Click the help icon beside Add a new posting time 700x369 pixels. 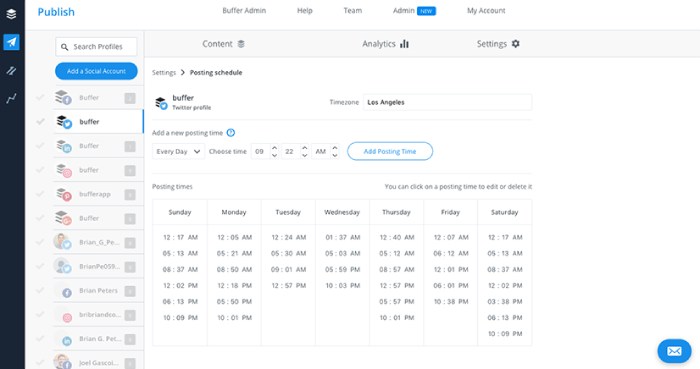(x=231, y=133)
